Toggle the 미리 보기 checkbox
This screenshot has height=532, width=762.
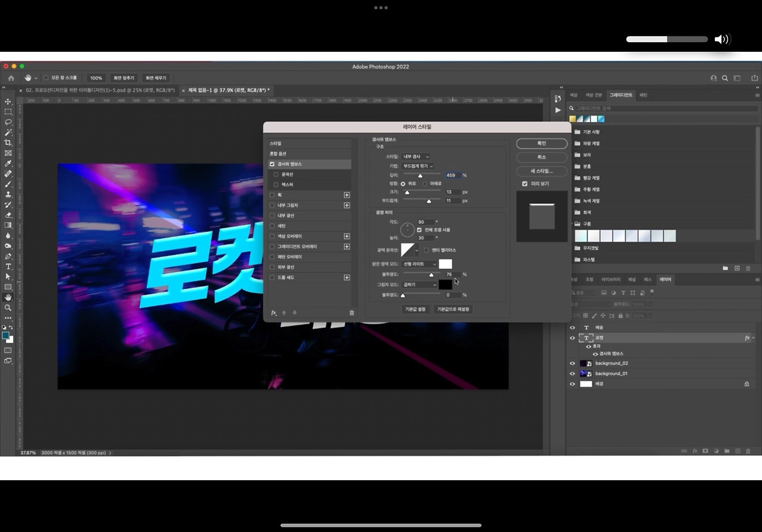pyautogui.click(x=524, y=184)
